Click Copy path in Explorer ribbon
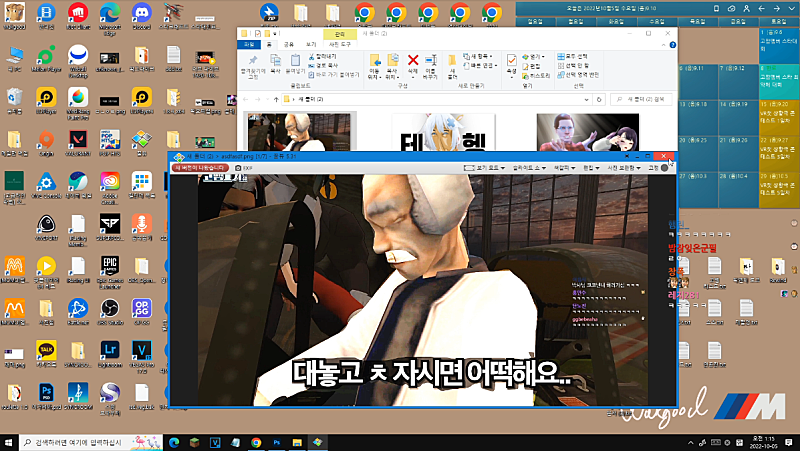 [323, 65]
